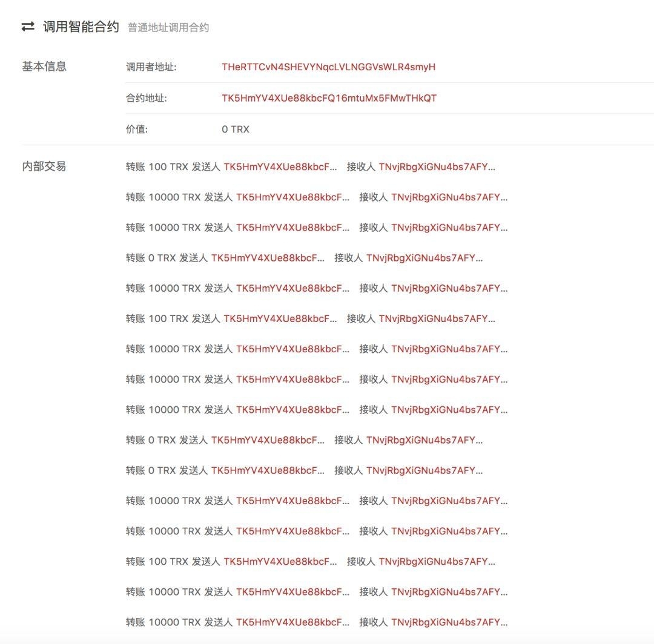The width and height of the screenshot is (654, 644).
Task: Open receiver link in first 100 TRX transfer
Action: 445,167
